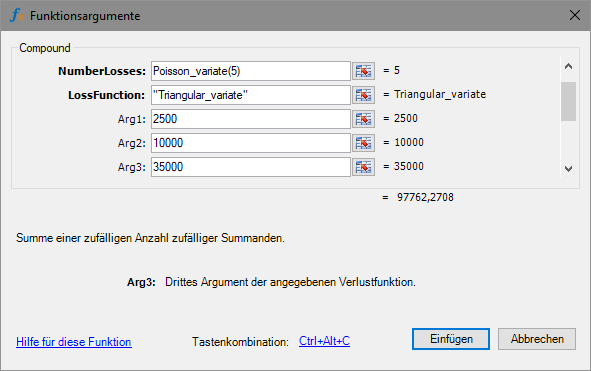Screen dimensions: 591x371
Task: Click the scroll up arrow of arguments list
Action: (x=568, y=67)
